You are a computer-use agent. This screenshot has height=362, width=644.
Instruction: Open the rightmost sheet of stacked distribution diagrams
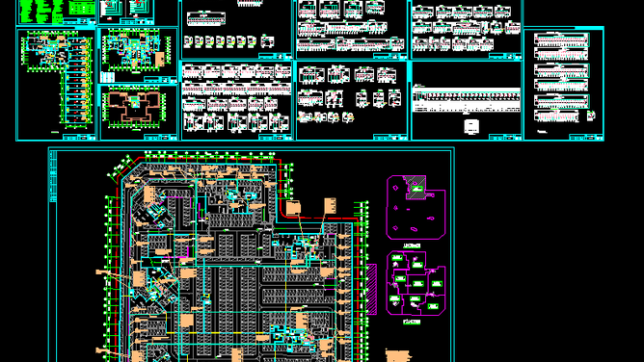point(563,85)
